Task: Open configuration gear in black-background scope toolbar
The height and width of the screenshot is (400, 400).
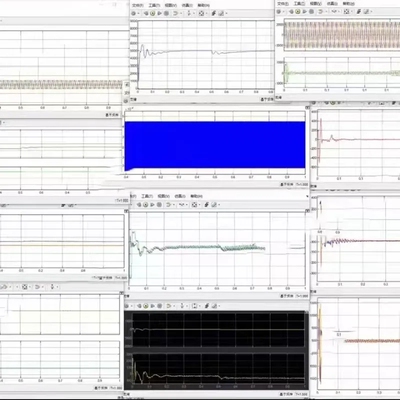Action: (126, 306)
